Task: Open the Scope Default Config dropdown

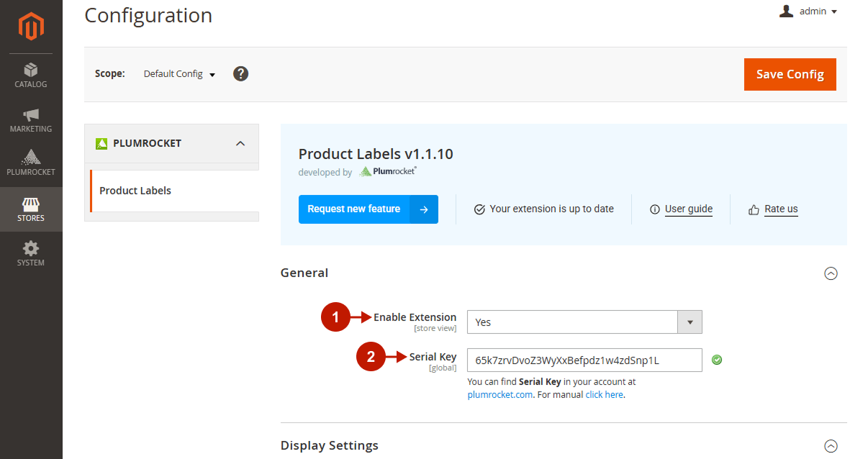Action: coord(179,74)
